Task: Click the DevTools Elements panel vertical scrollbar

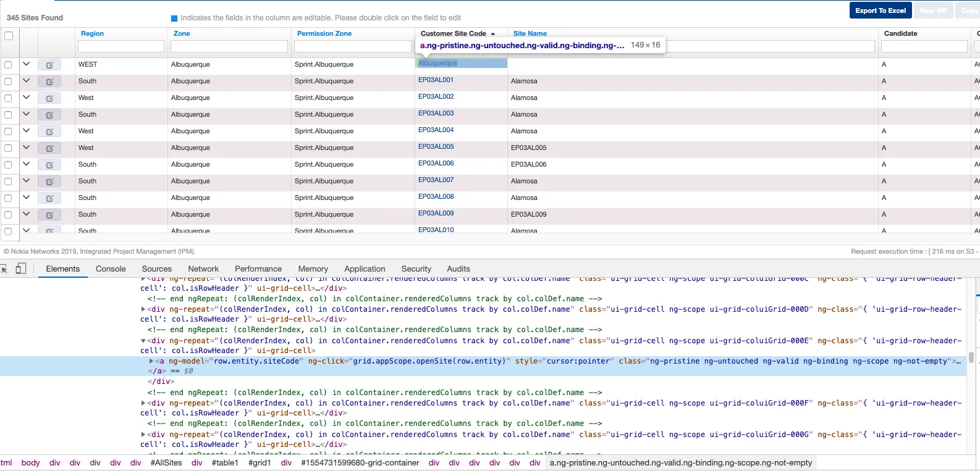Action: point(971,358)
